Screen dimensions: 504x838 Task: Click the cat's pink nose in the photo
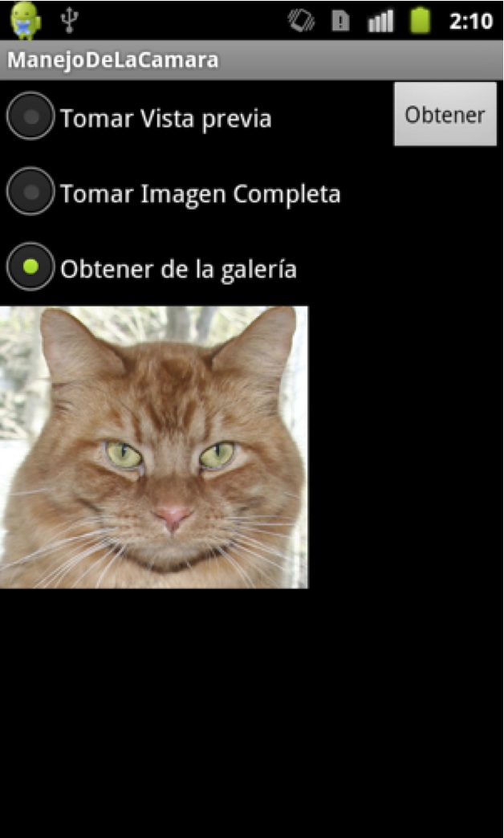click(x=173, y=517)
